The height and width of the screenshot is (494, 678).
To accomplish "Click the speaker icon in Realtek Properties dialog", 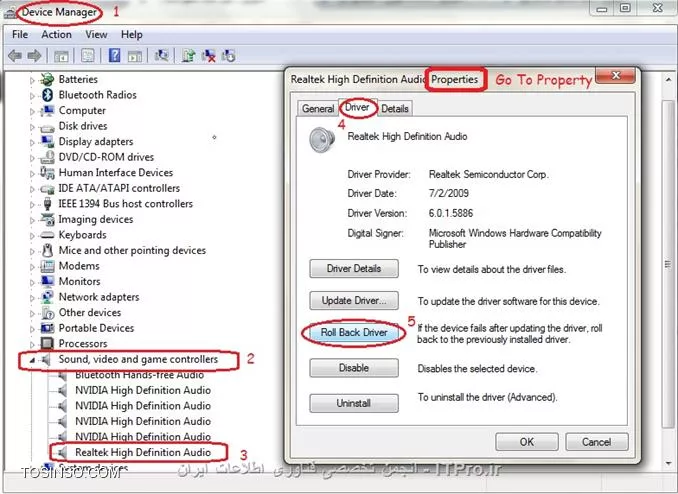I will (322, 139).
